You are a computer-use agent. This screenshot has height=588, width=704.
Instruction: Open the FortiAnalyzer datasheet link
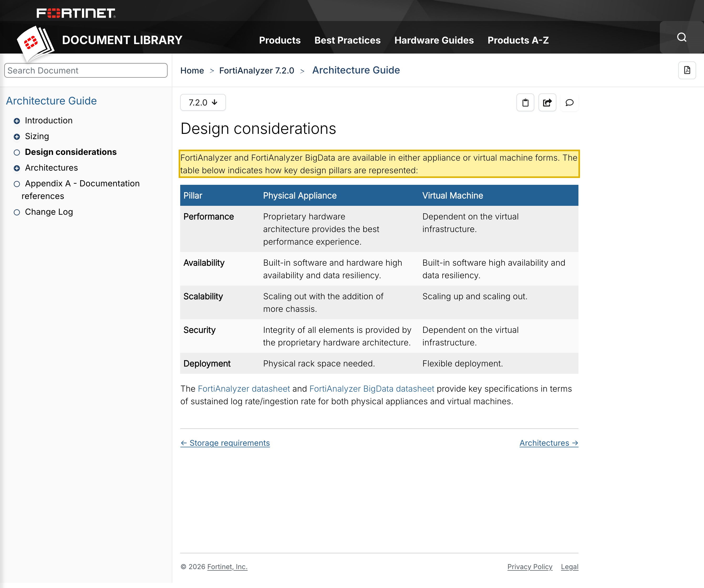[x=244, y=389]
